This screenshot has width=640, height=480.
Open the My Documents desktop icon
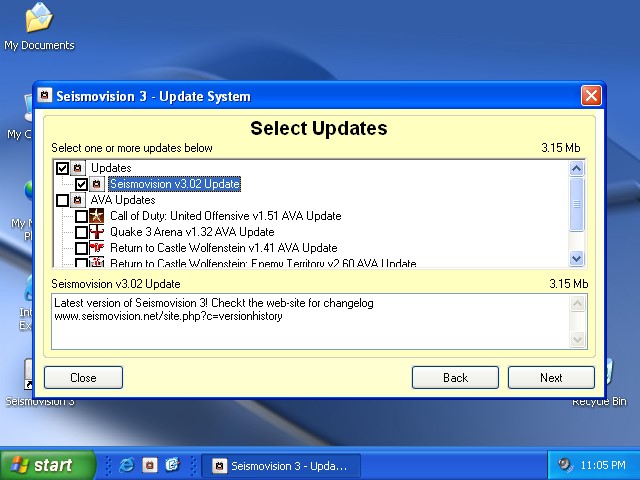pos(38,18)
